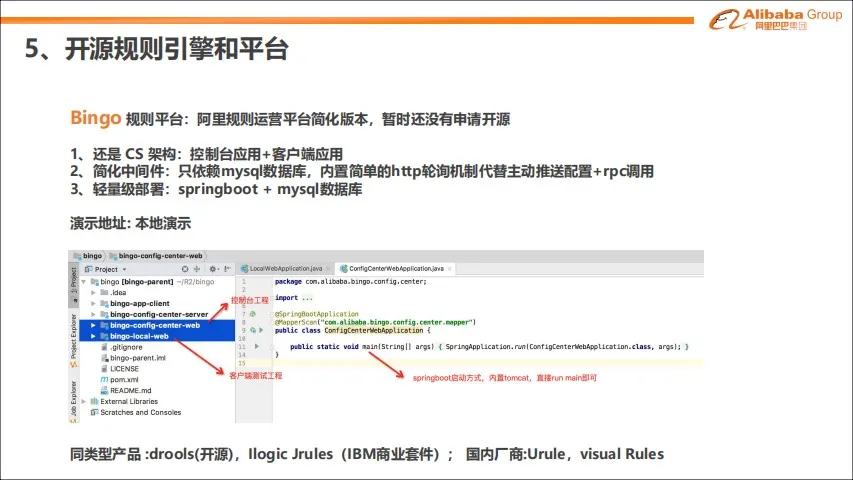Image resolution: width=853 pixels, height=480 pixels.
Task: Click the bingo breadcrumb
Action: click(88, 256)
